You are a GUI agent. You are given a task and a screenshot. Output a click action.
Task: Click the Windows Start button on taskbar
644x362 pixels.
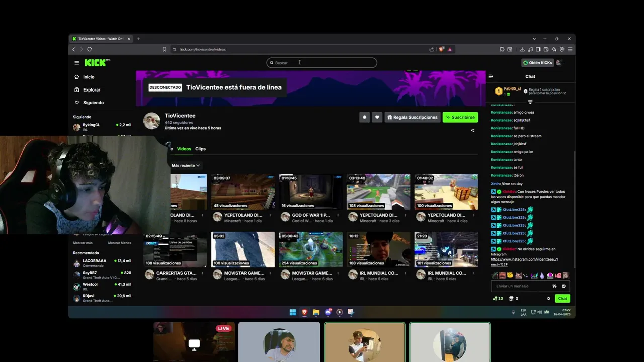click(293, 312)
